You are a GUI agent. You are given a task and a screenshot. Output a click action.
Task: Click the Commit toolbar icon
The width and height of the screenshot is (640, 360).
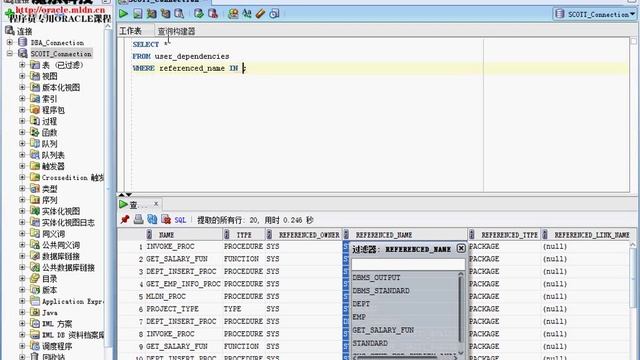coord(199,13)
